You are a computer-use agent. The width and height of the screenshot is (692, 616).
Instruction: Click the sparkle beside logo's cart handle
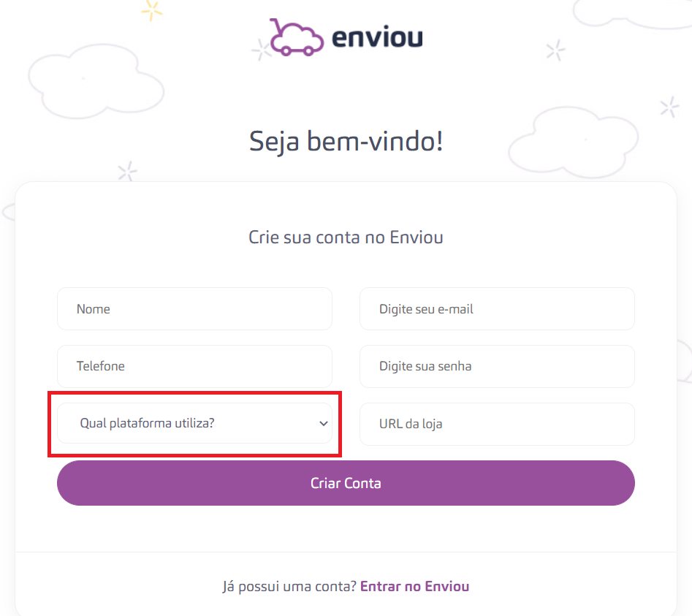pyautogui.click(x=262, y=50)
